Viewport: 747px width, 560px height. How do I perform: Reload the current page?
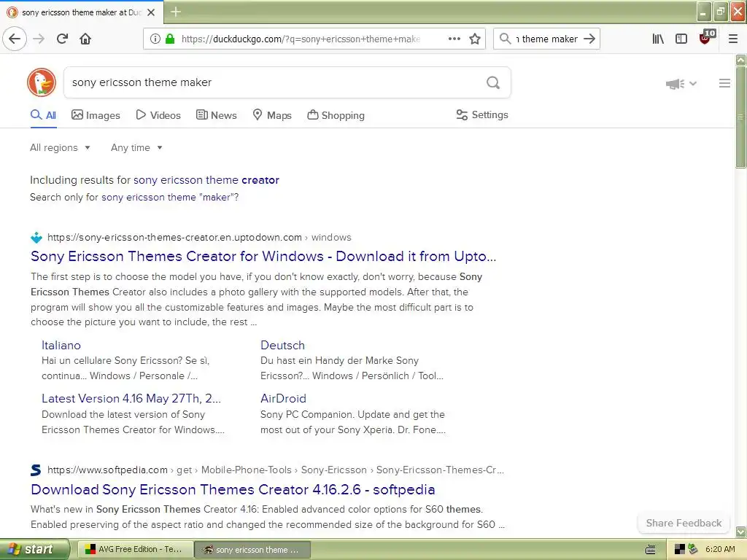coord(63,39)
